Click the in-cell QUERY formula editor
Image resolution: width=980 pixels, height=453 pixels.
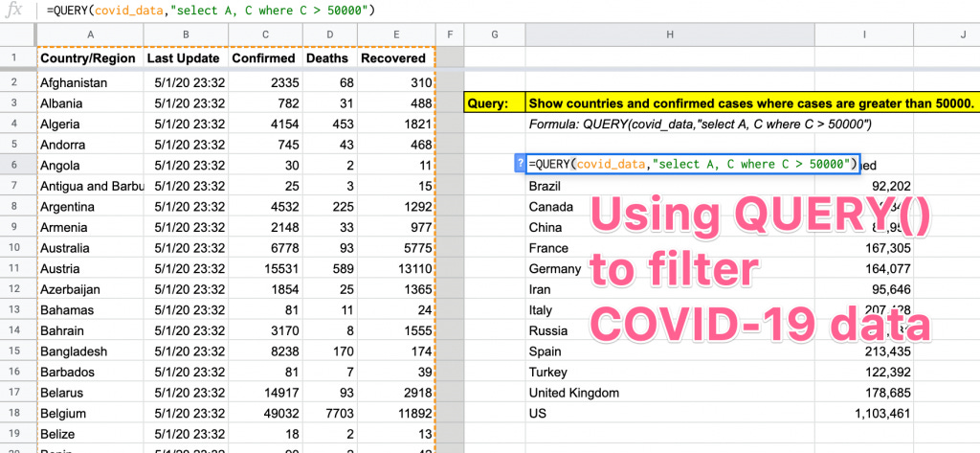point(692,165)
